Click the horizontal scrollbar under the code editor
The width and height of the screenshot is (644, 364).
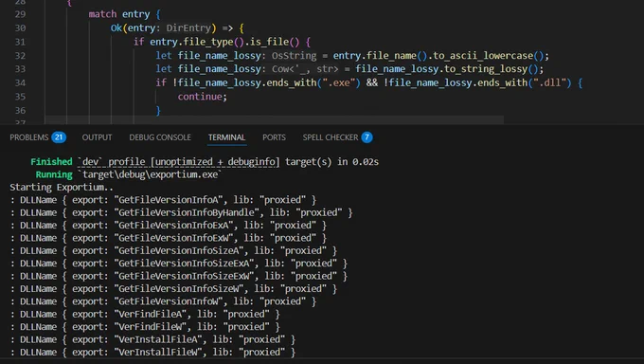pos(274,119)
